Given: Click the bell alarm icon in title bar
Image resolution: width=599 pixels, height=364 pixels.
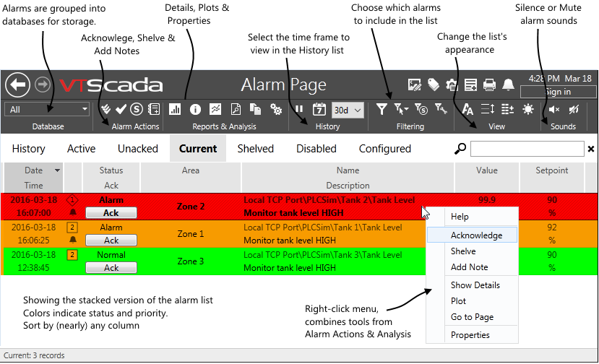Looking at the screenshot, I should point(509,84).
